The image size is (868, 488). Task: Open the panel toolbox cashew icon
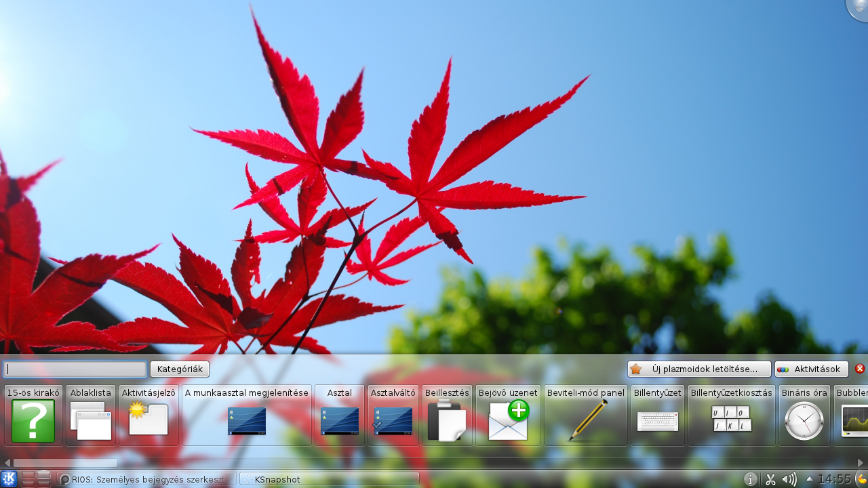coord(862,479)
